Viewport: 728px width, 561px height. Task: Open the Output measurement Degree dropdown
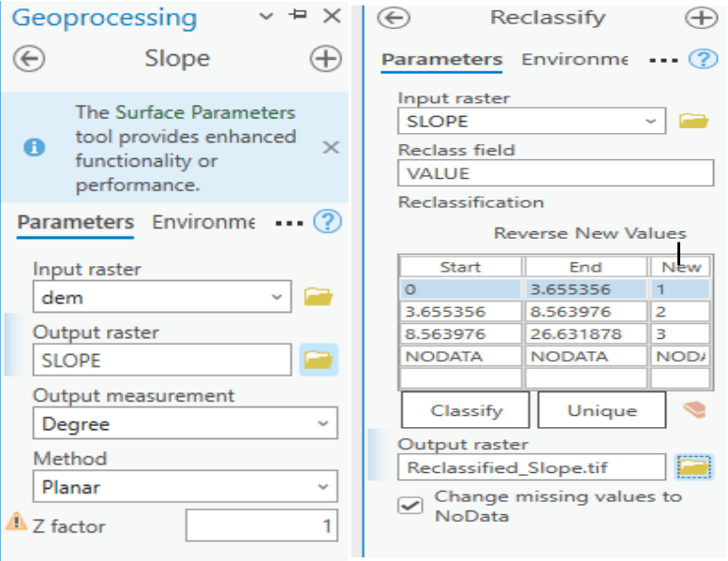186,424
